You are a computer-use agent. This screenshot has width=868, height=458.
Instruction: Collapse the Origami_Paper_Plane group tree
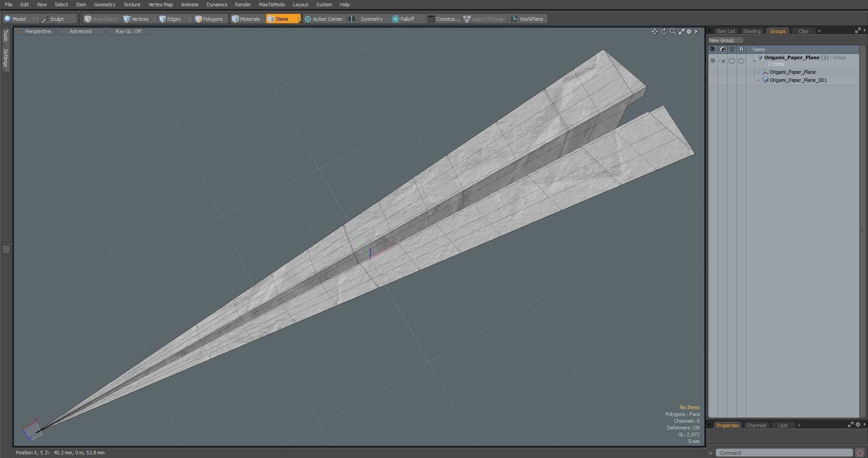[754, 61]
